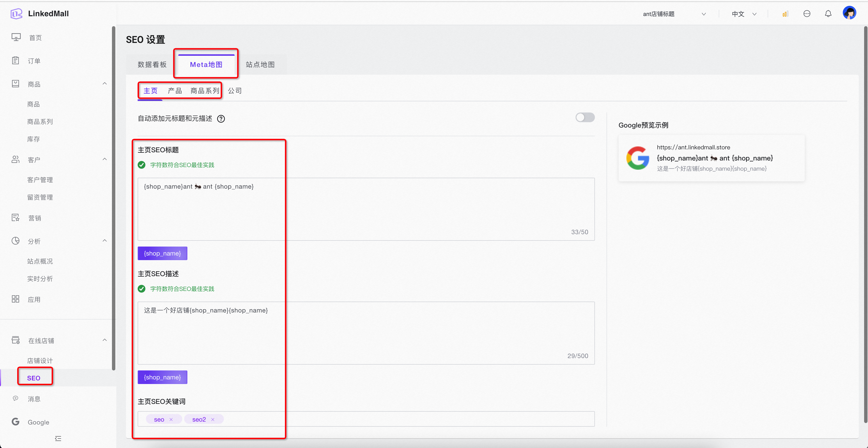Click the orange bar chart icon
Viewport: 868px width, 448px height.
coord(785,14)
